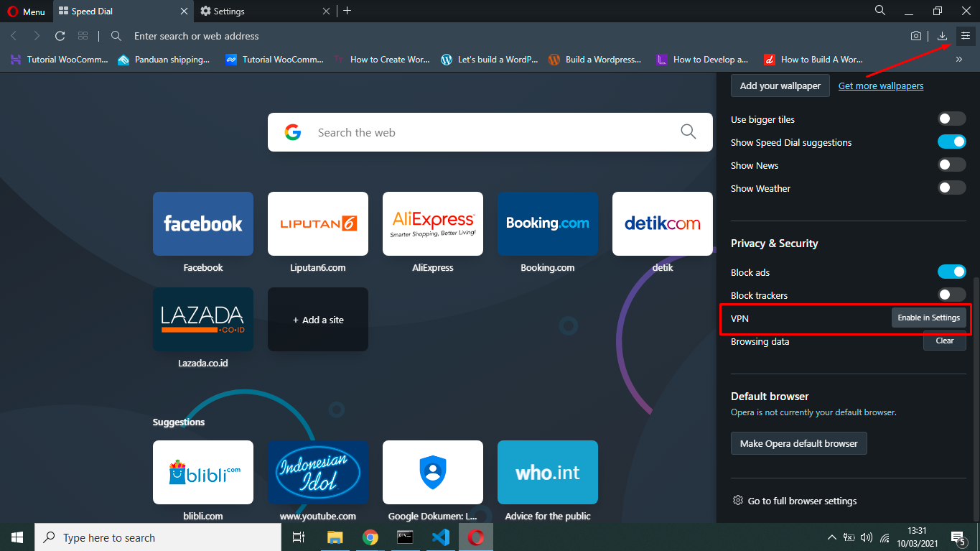
Task: Go back with the back arrow
Action: [14, 36]
